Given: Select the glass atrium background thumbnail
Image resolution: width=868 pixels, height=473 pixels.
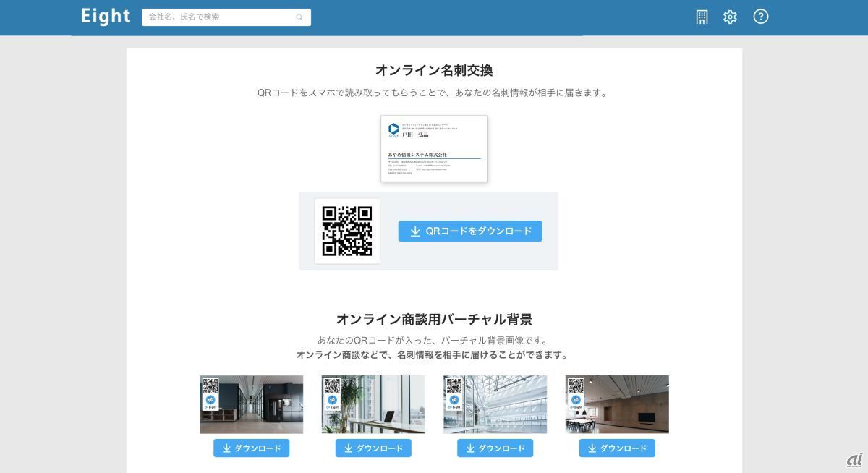Looking at the screenshot, I should point(495,404).
